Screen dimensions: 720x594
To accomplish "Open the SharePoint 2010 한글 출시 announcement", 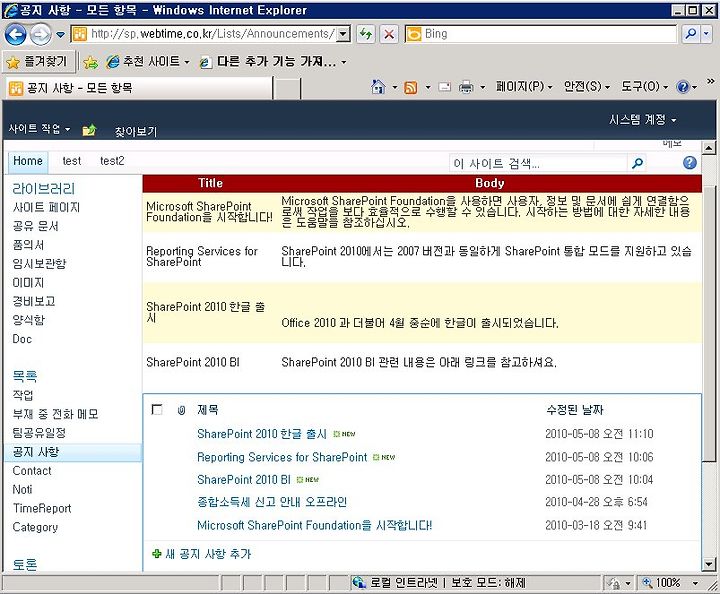I will (x=262, y=434).
